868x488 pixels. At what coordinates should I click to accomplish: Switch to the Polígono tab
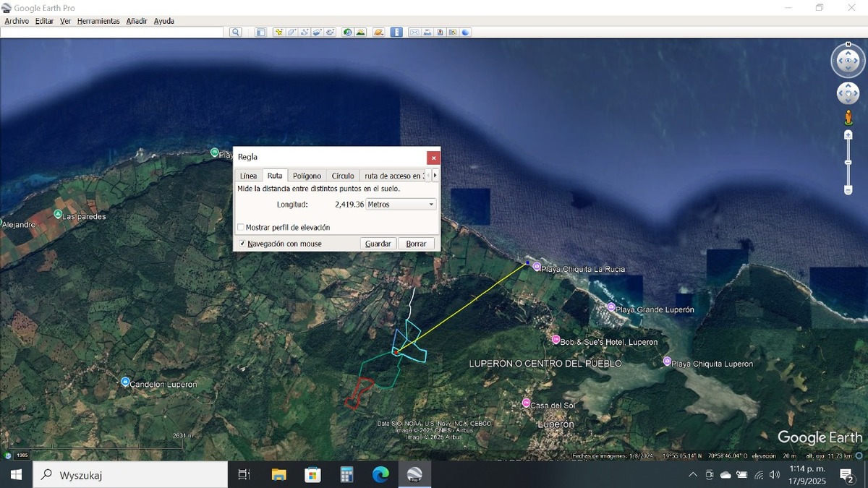[307, 176]
